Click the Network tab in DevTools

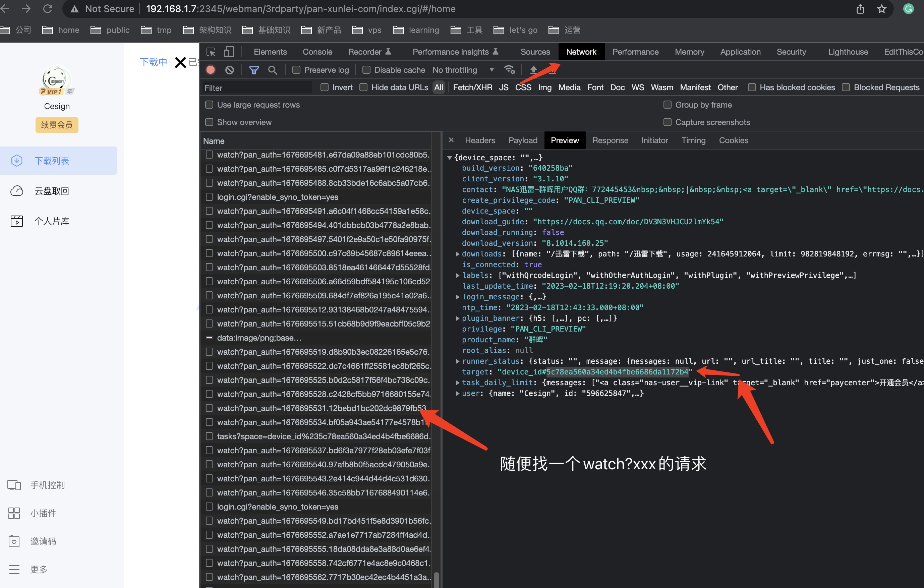pyautogui.click(x=581, y=52)
